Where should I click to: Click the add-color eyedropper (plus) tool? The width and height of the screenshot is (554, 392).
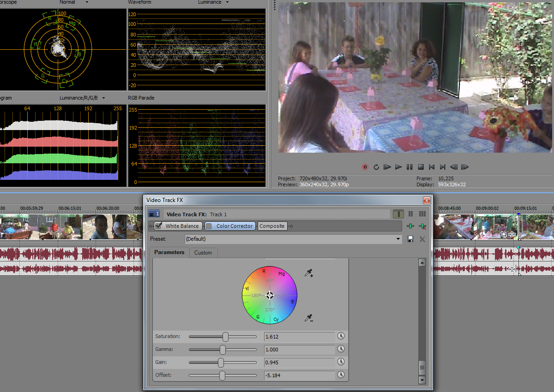pyautogui.click(x=309, y=273)
